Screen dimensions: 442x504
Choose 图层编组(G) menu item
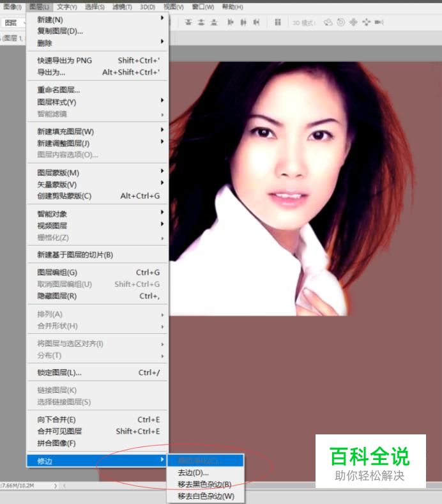pyautogui.click(x=97, y=273)
